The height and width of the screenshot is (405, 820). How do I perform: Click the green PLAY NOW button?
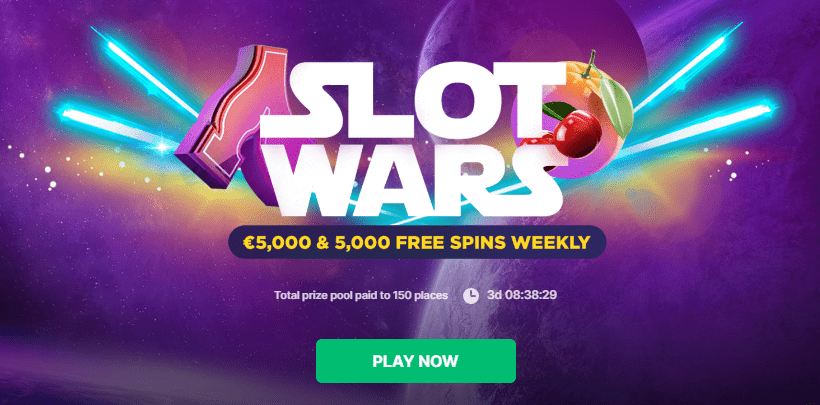coord(416,361)
